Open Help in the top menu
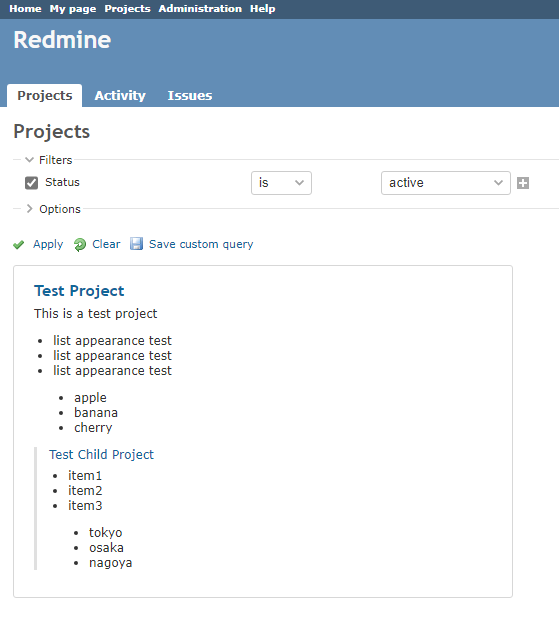This screenshot has width=559, height=630. (x=262, y=8)
